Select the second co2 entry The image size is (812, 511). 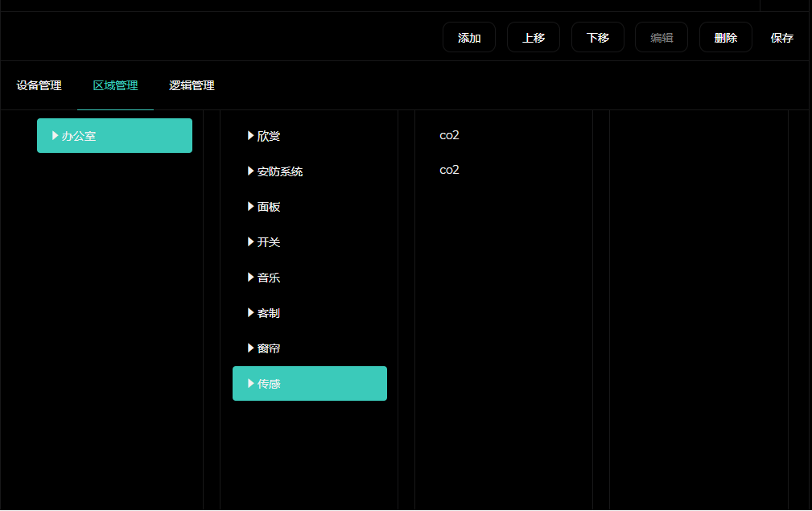(x=449, y=170)
